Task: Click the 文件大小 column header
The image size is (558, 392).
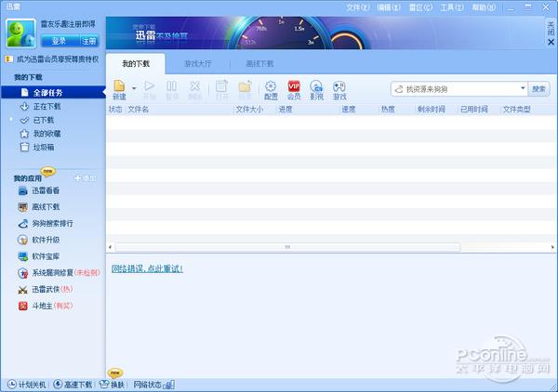Action: pyautogui.click(x=249, y=110)
